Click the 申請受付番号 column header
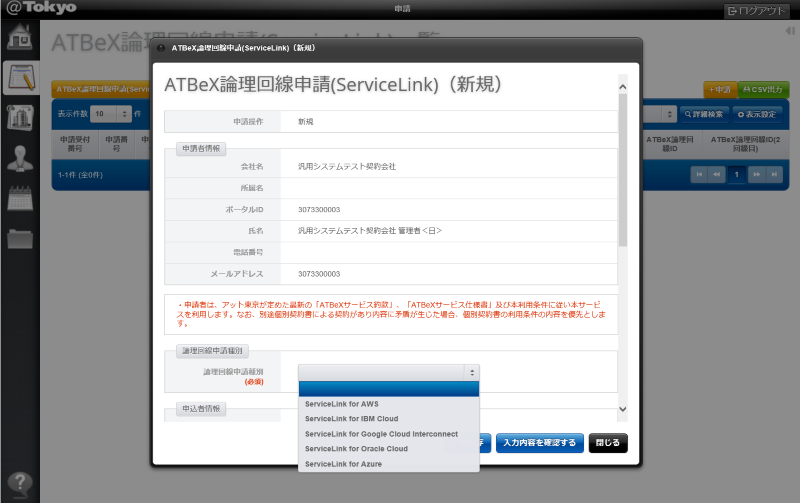 pyautogui.click(x=75, y=144)
